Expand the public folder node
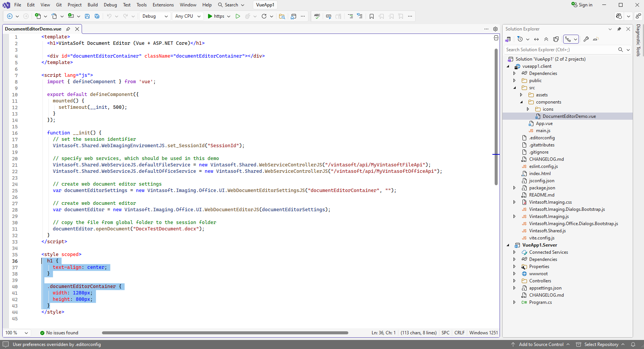Screen dimensions: 644x349 point(515,81)
